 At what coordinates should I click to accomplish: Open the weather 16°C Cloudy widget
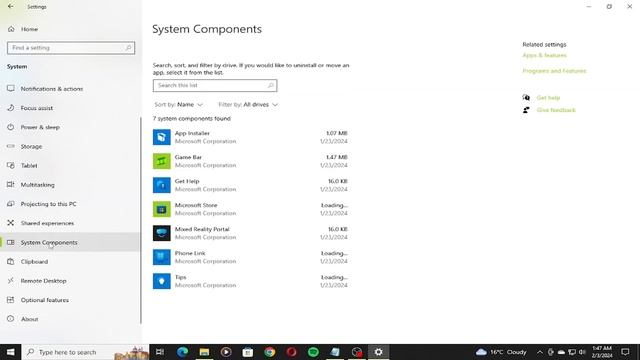point(501,352)
